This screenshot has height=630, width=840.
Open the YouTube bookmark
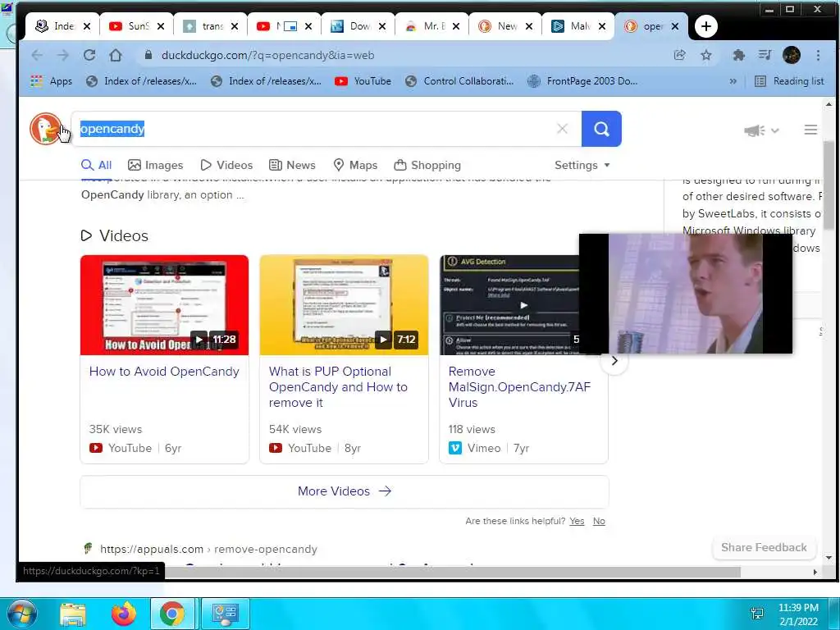click(363, 81)
